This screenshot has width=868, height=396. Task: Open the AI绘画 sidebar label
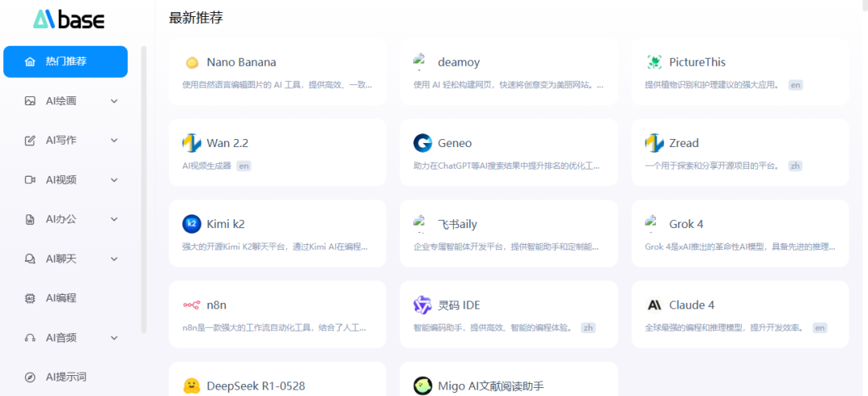61,101
